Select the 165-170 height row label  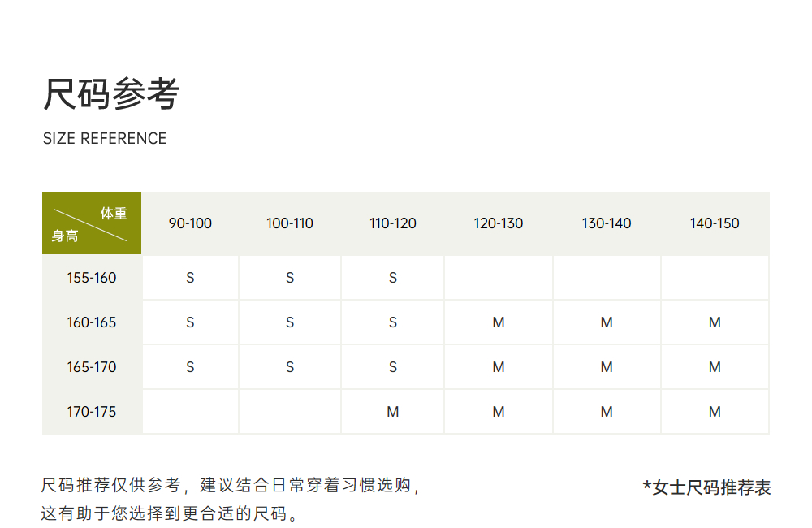(92, 367)
